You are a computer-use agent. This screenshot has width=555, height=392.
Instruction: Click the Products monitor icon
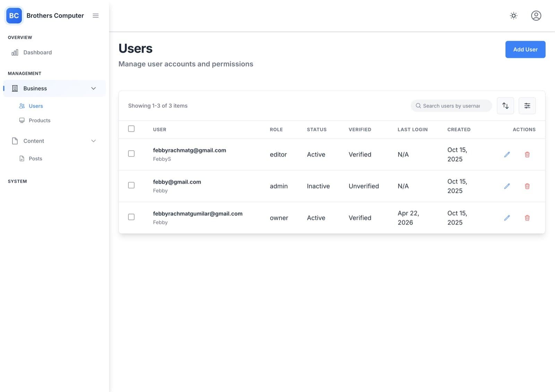[x=22, y=120]
